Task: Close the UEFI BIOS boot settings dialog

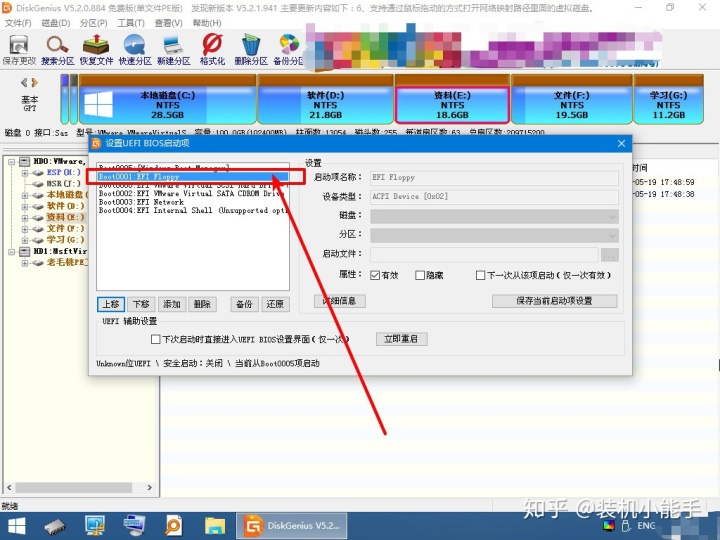Action: [621, 144]
